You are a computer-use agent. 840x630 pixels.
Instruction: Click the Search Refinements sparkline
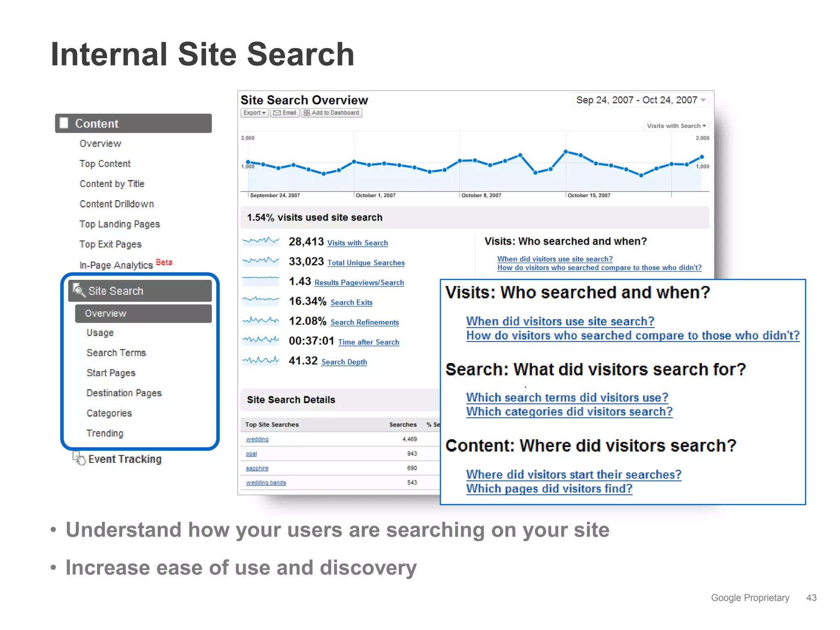click(x=260, y=321)
